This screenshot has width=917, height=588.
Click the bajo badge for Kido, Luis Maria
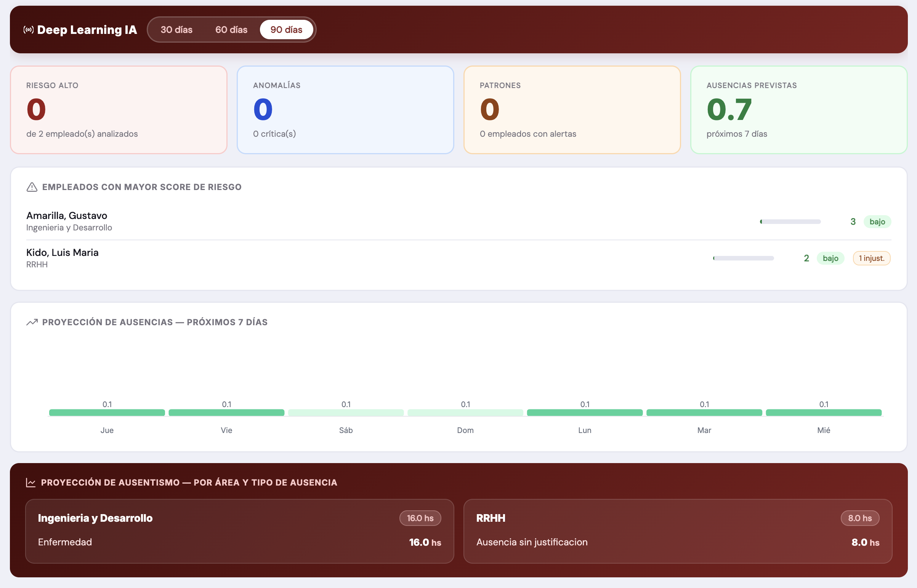click(830, 259)
